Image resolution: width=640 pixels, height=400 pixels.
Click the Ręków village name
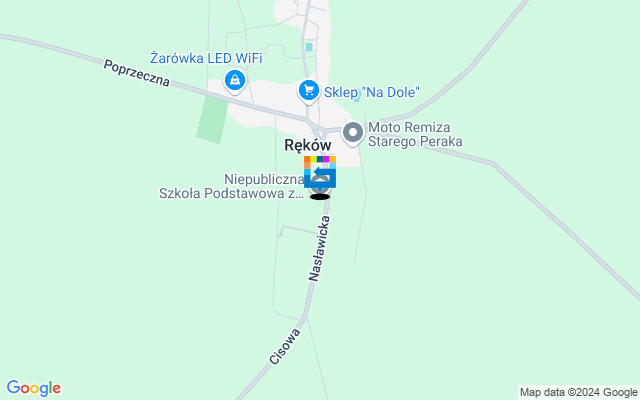(x=308, y=145)
